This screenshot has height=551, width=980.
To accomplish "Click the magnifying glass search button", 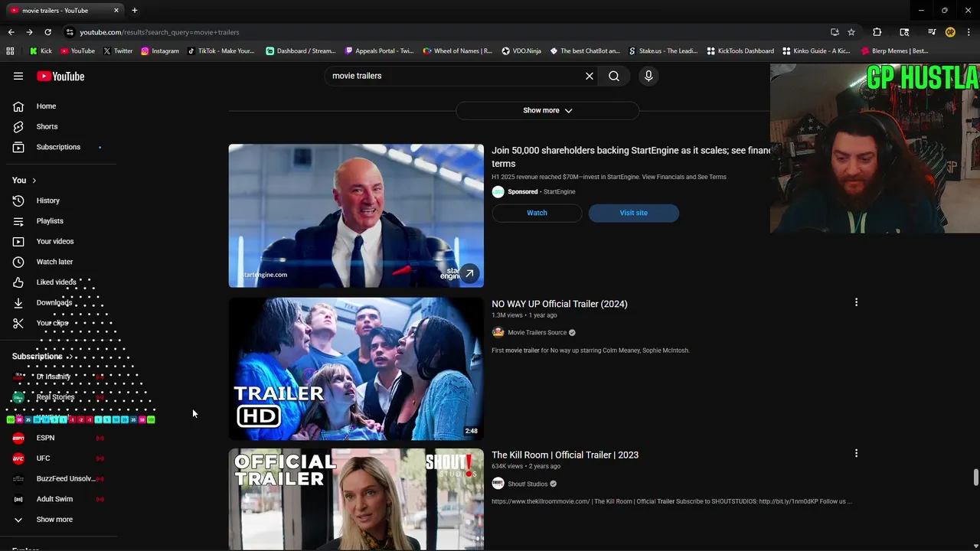I will click(x=614, y=76).
